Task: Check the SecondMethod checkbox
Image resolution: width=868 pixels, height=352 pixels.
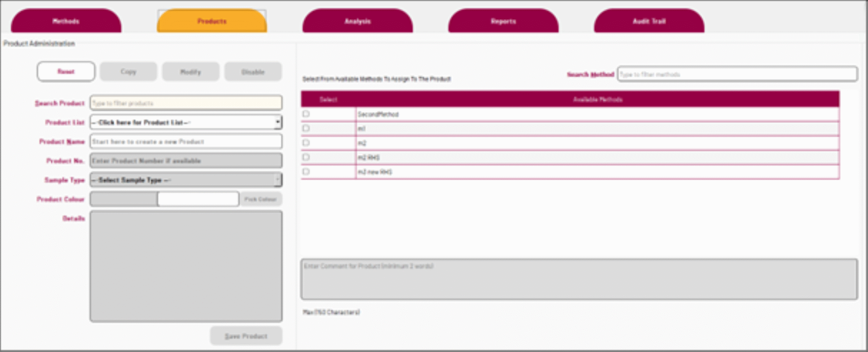Action: point(306,114)
